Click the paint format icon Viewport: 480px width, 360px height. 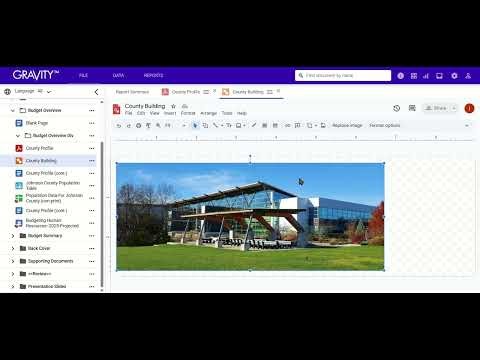click(x=148, y=126)
